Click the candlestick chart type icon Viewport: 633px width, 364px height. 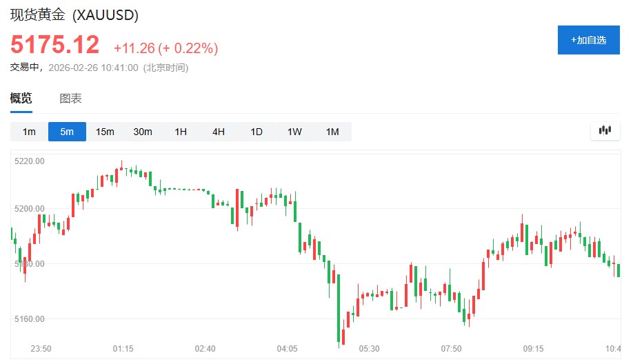tap(605, 131)
